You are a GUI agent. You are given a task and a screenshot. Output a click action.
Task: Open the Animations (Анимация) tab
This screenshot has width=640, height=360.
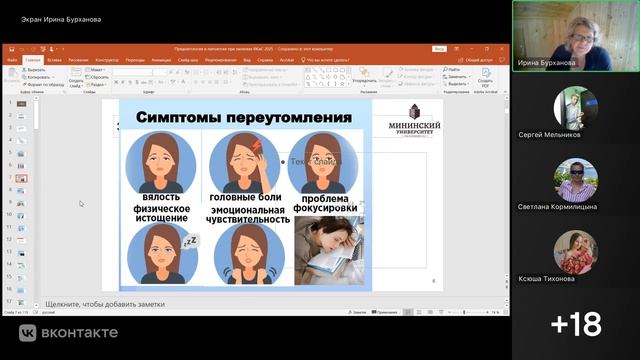pos(161,60)
